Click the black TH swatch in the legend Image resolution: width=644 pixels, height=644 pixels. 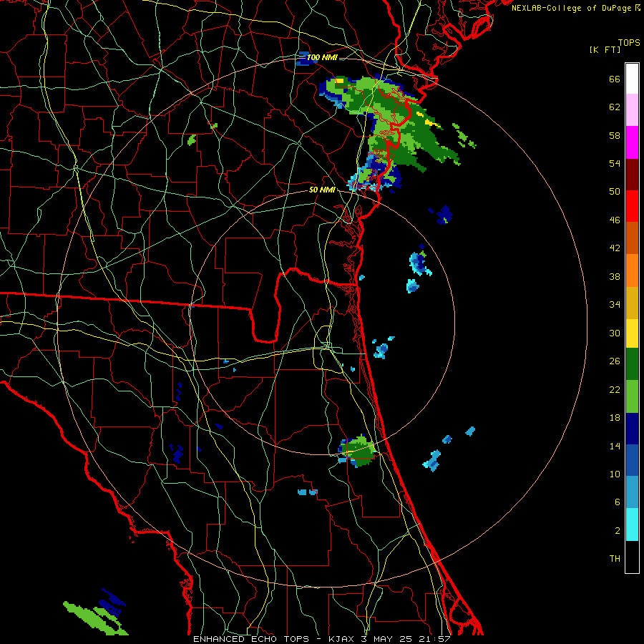click(632, 557)
